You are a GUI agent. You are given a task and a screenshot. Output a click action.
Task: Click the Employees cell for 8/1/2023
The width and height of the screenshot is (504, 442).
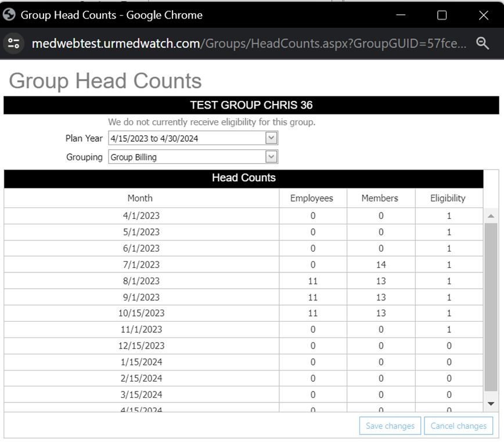(312, 281)
